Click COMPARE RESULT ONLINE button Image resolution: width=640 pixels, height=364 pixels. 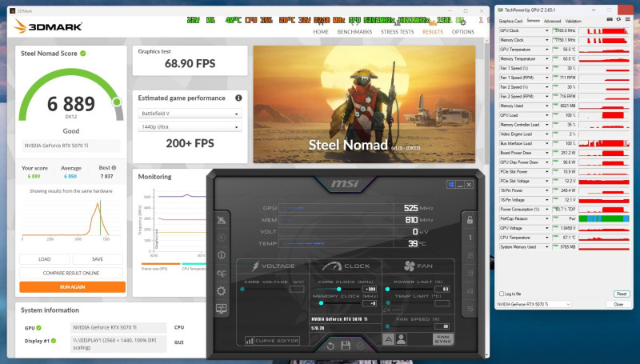click(71, 273)
